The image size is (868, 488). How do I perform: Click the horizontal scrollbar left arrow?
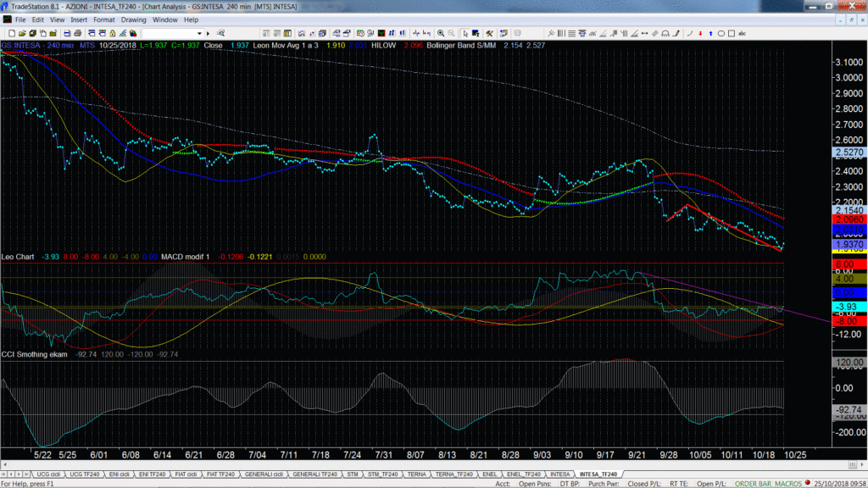point(5,465)
